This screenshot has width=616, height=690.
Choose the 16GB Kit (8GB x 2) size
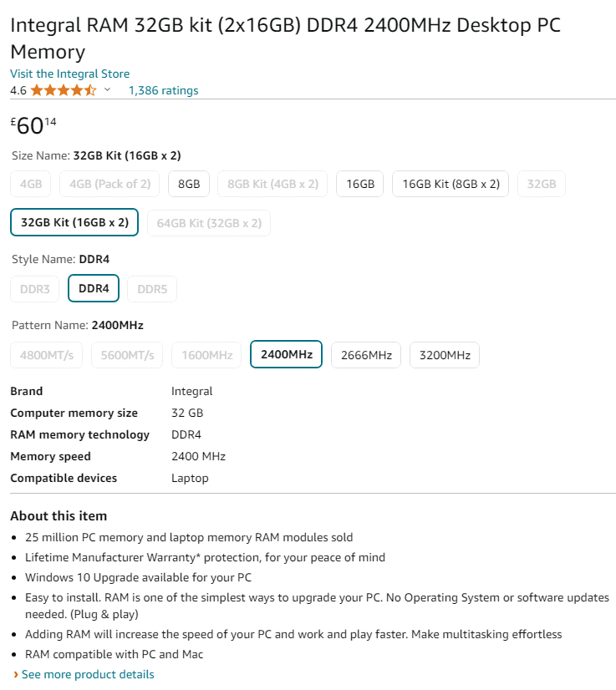tap(450, 184)
